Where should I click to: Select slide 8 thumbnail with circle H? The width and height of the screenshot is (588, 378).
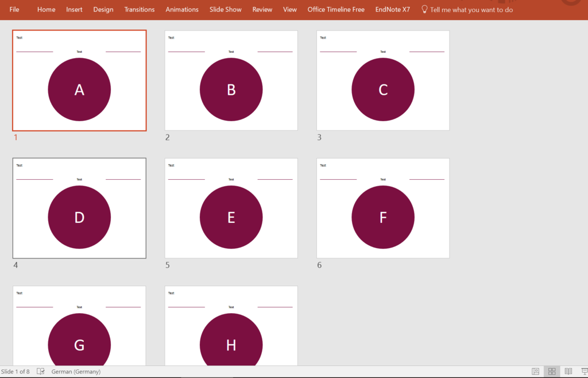pos(231,326)
